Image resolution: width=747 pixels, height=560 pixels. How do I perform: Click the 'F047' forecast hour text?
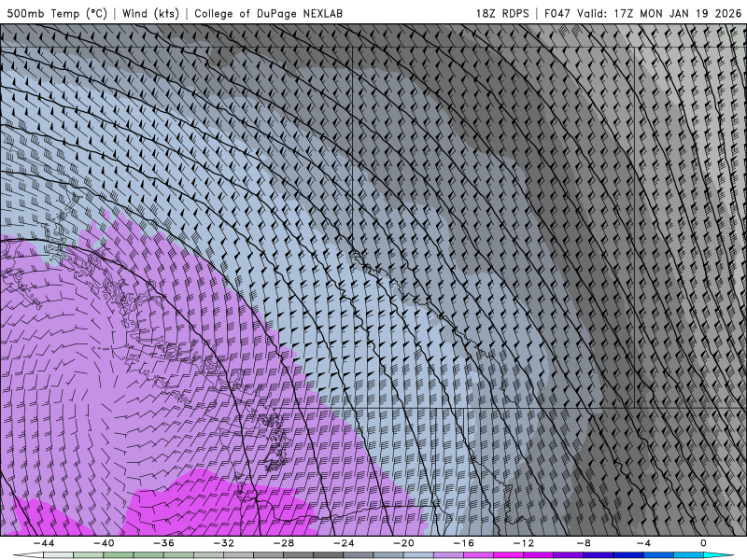(557, 13)
